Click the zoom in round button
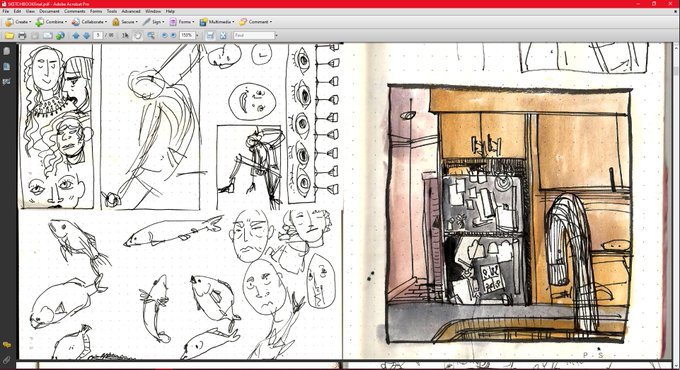The width and height of the screenshot is (680, 370). [x=173, y=36]
